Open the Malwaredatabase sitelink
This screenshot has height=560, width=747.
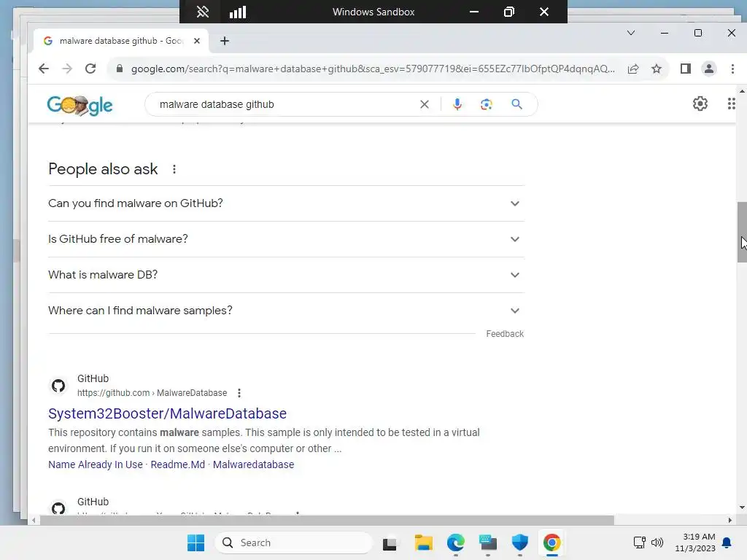point(253,464)
